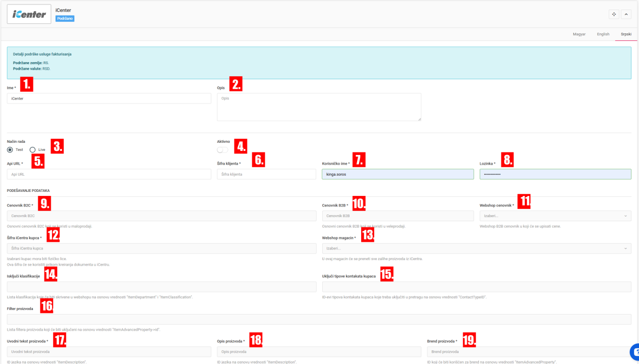The height and width of the screenshot is (364, 639).
Task: Click the Ime input field
Action: [x=109, y=98]
